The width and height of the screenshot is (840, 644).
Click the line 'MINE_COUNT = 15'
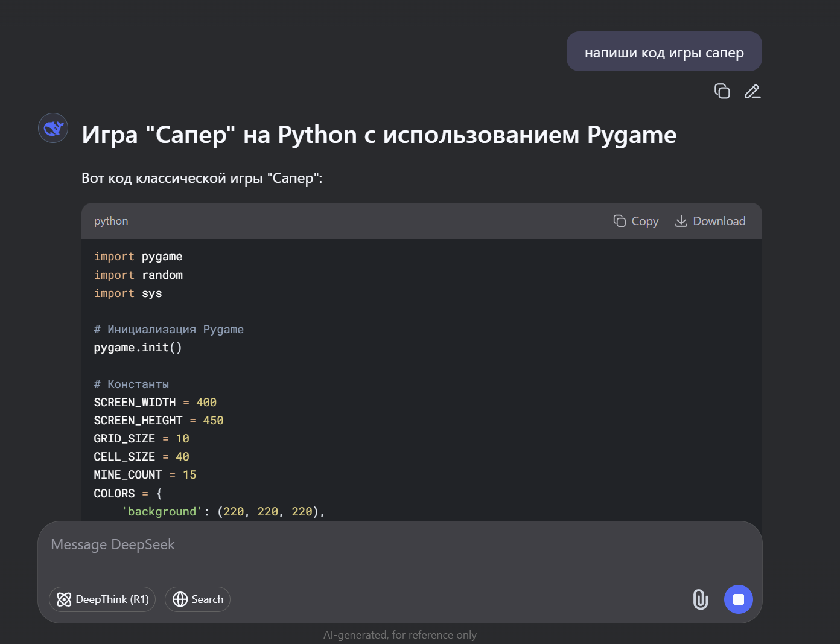pyautogui.click(x=145, y=475)
